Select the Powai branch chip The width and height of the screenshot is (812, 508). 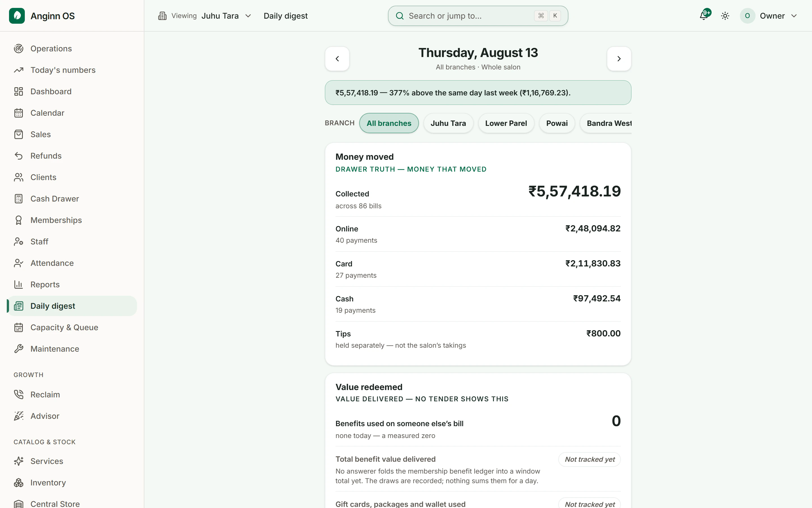[557, 123]
